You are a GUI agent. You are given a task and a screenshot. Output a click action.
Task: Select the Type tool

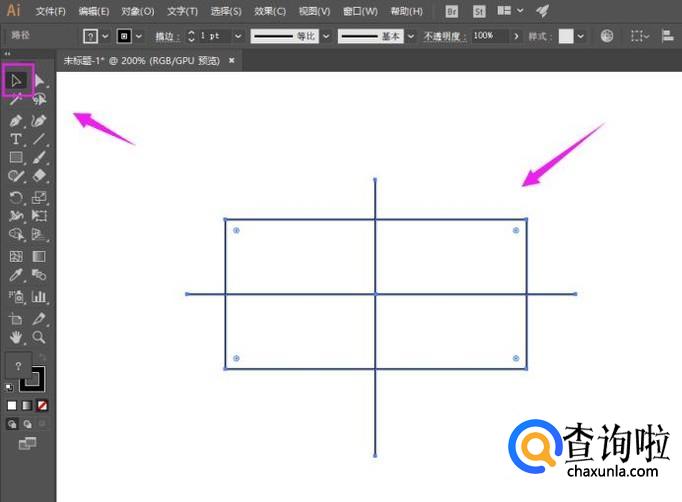click(16, 139)
